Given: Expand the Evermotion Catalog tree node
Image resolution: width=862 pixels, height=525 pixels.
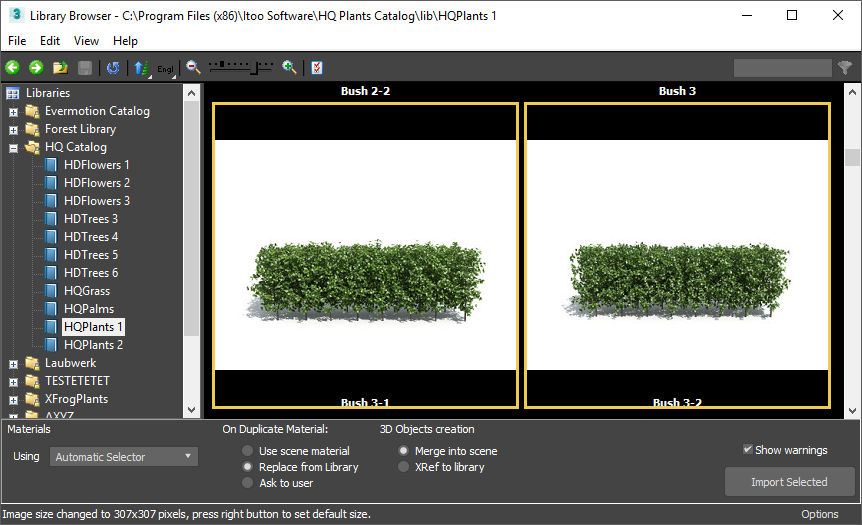Looking at the screenshot, I should [14, 112].
